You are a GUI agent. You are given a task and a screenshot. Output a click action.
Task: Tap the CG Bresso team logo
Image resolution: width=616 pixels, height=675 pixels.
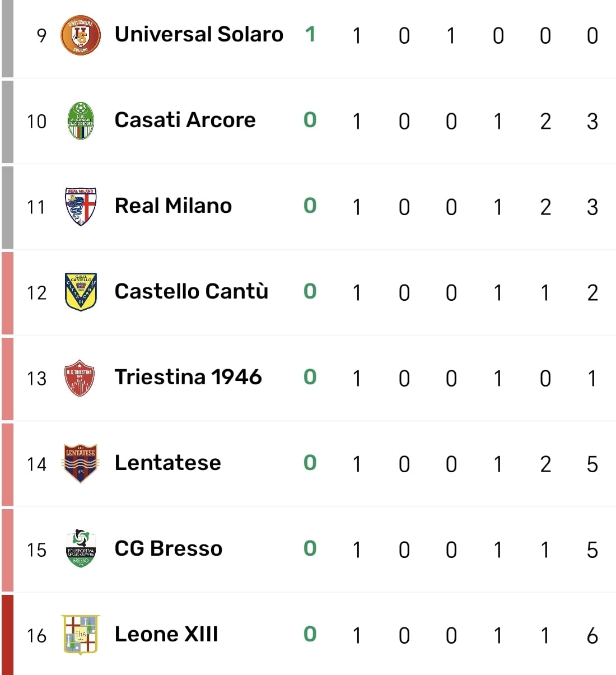[81, 549]
